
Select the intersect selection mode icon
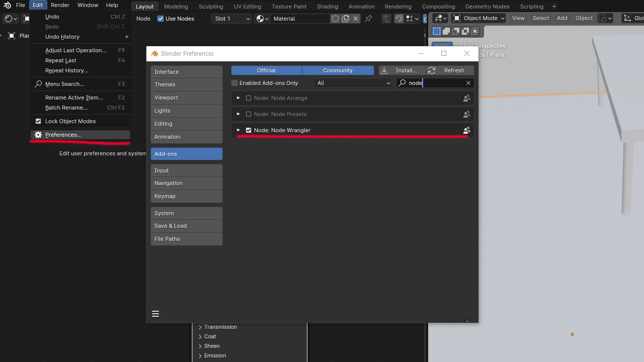(x=475, y=31)
